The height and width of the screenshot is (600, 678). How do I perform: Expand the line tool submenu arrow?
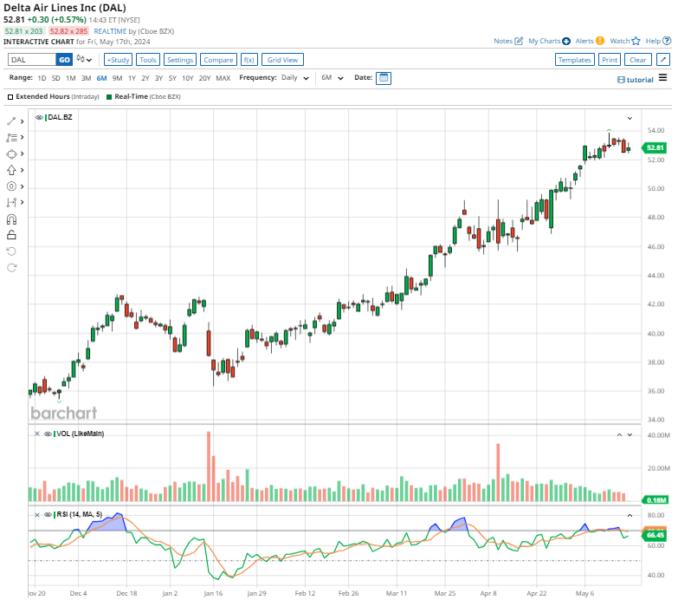pos(22,121)
